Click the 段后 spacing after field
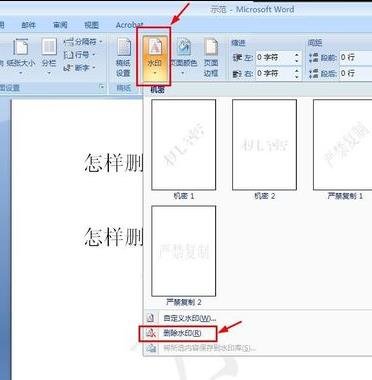This screenshot has height=380, width=372. pyautogui.click(x=355, y=73)
